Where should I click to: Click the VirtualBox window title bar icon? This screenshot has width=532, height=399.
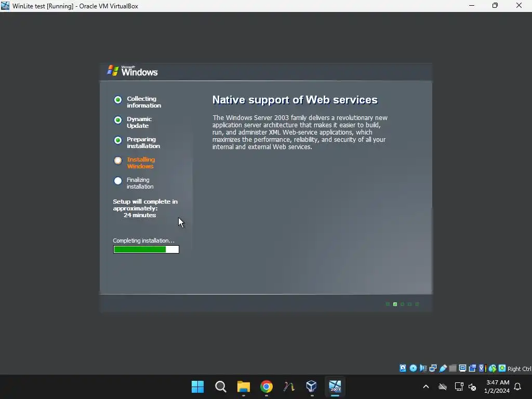click(x=5, y=6)
